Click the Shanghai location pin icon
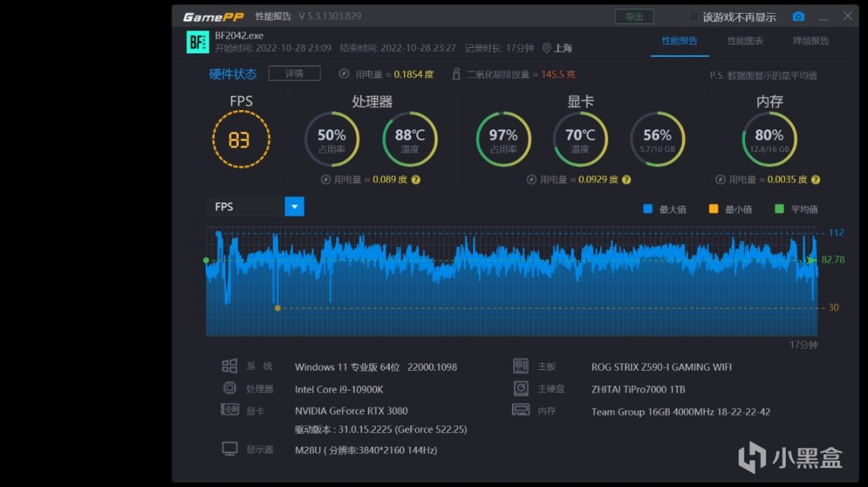 pos(546,48)
